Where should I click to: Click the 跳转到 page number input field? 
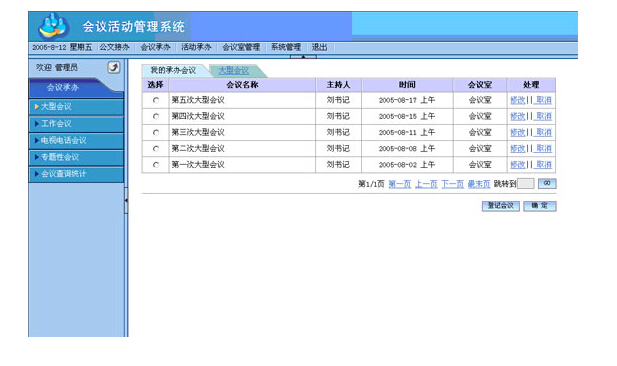(525, 184)
